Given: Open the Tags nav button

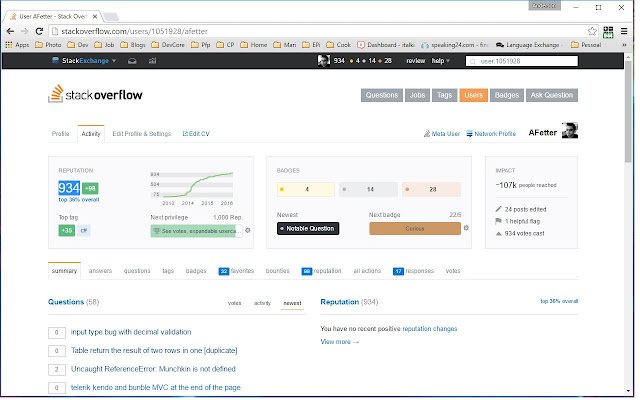Looking at the screenshot, I should tap(444, 95).
